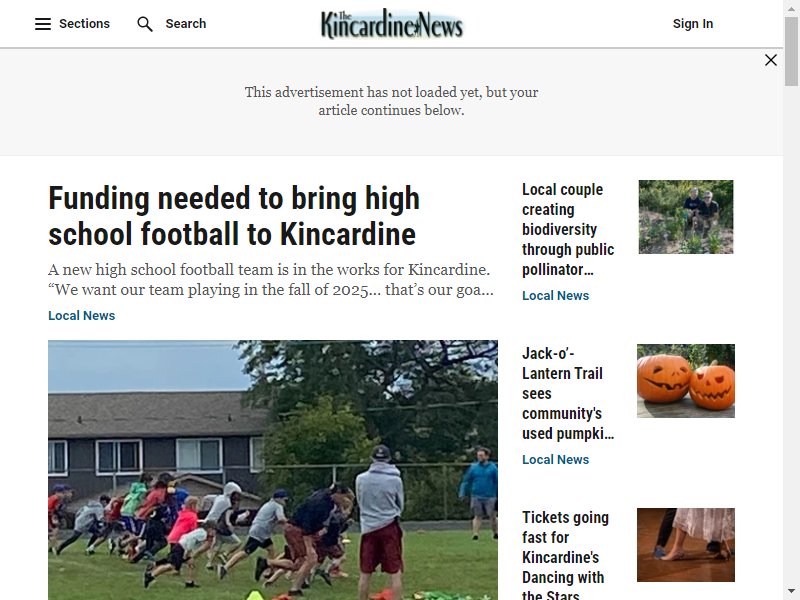Image resolution: width=800 pixels, height=600 pixels.
Task: Open the Jack-o'-Lantern Trail headline
Action: (x=568, y=393)
